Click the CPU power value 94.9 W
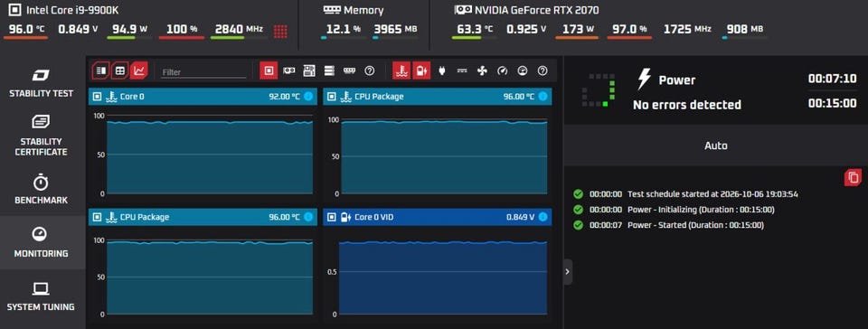The height and width of the screenshot is (329, 868). click(129, 29)
